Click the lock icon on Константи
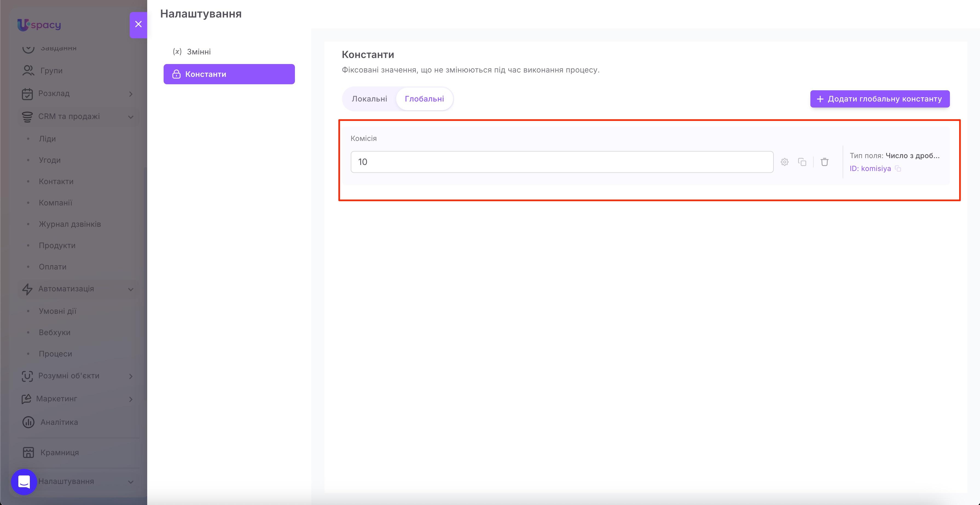The width and height of the screenshot is (980, 505). pyautogui.click(x=176, y=74)
